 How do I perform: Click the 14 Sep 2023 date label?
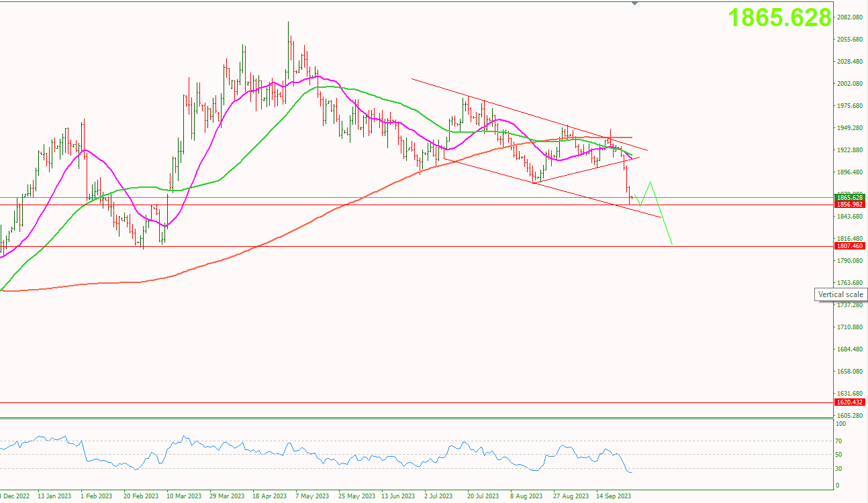coord(614,497)
